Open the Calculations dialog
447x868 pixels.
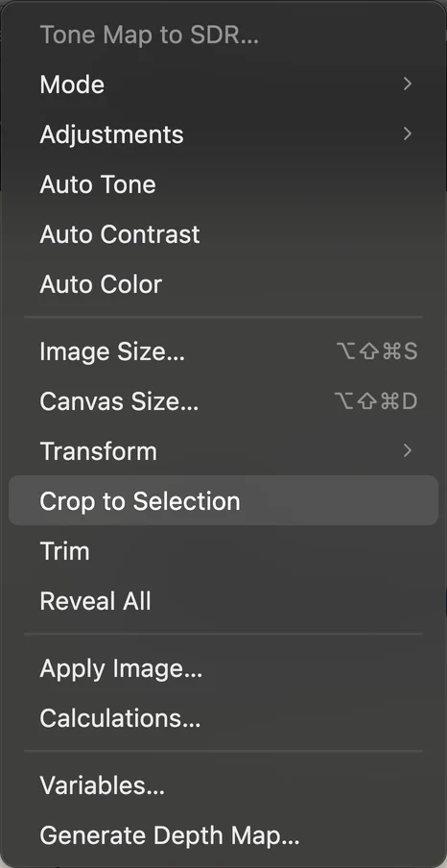pos(223,718)
